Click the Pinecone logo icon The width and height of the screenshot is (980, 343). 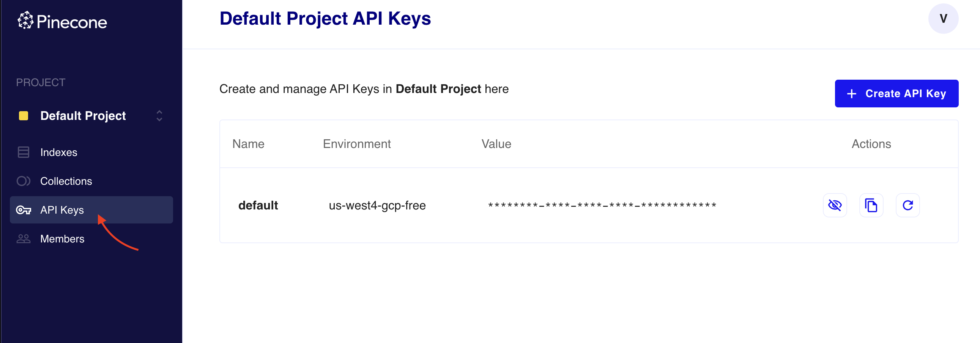pyautogui.click(x=25, y=20)
